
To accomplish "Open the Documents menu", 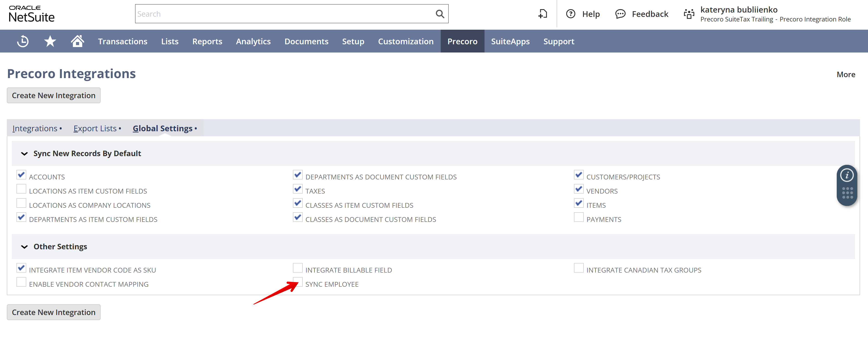I will coord(306,41).
